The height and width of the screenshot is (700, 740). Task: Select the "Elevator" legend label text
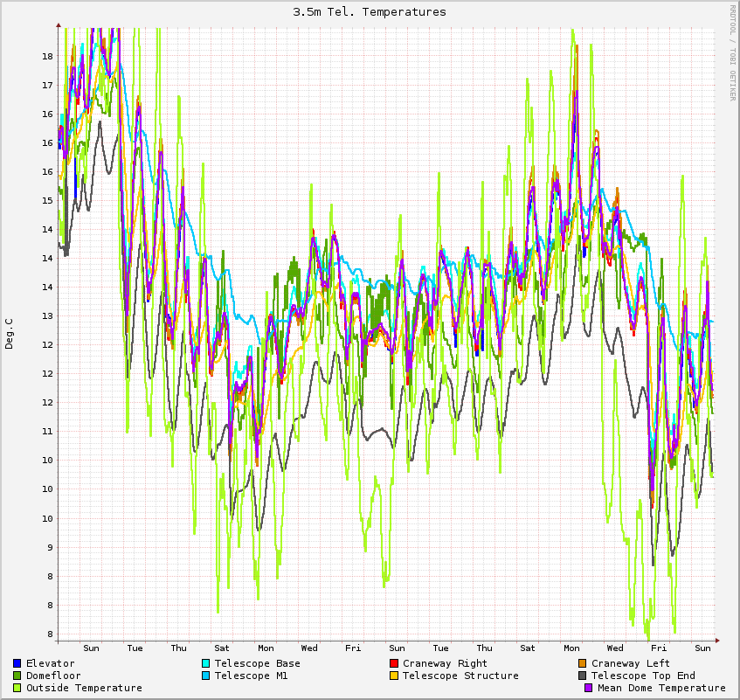50,663
